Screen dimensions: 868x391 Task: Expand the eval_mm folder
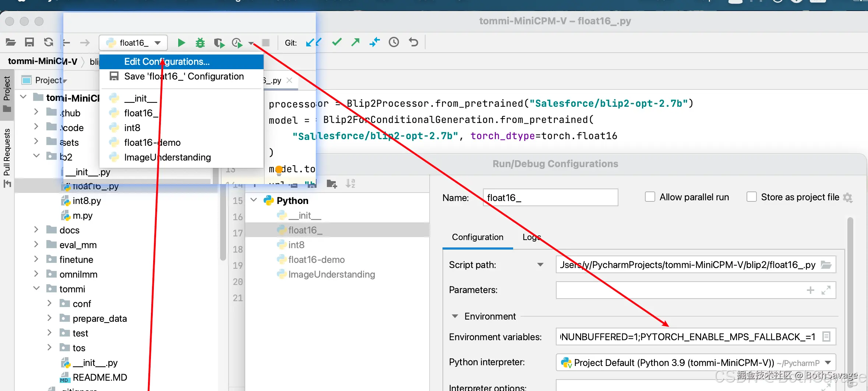pos(36,244)
